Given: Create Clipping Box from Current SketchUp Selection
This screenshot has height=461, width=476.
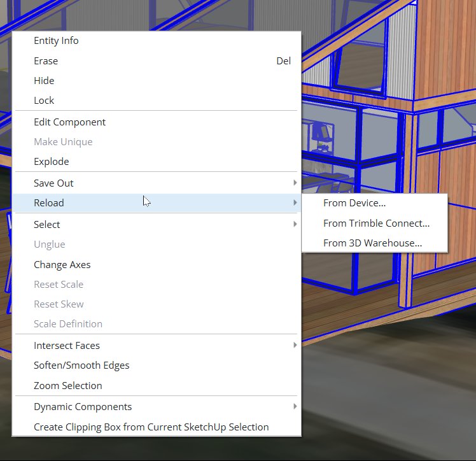Looking at the screenshot, I should coord(151,427).
